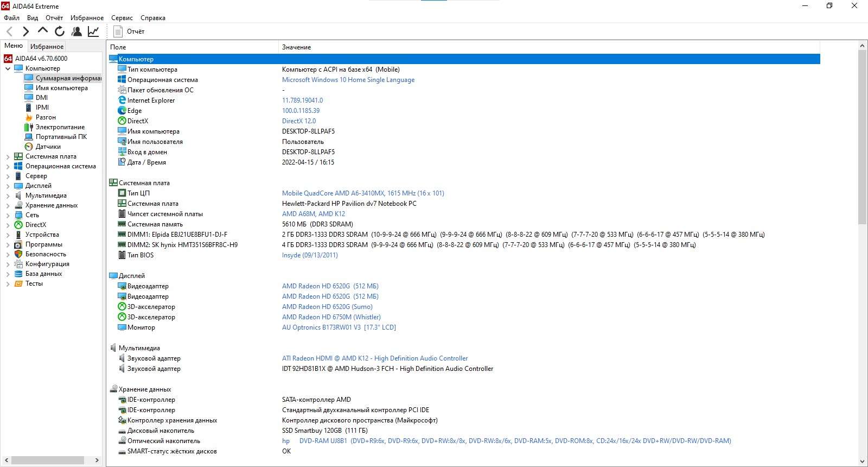Select the SSD Smartbuy 120GB value
The width and height of the screenshot is (868, 467).
324,431
